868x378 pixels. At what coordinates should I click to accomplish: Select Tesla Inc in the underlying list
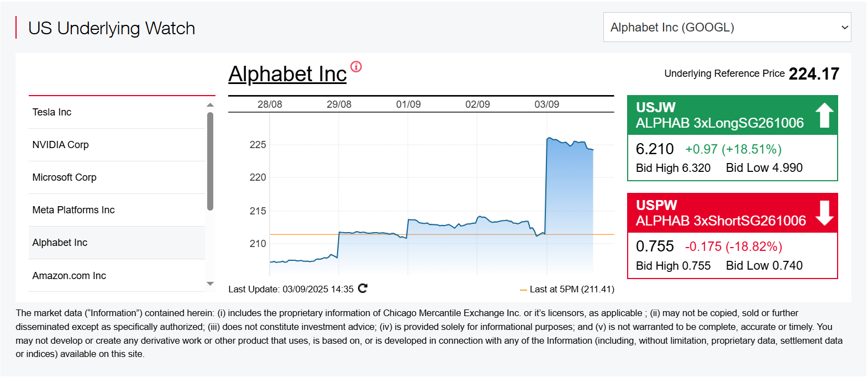pos(117,112)
